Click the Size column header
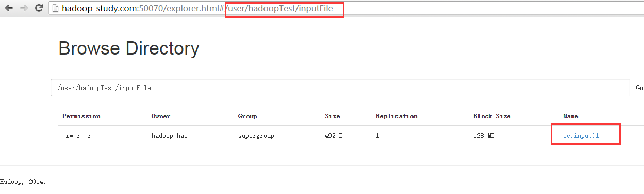This screenshot has height=194, width=644. tap(333, 116)
